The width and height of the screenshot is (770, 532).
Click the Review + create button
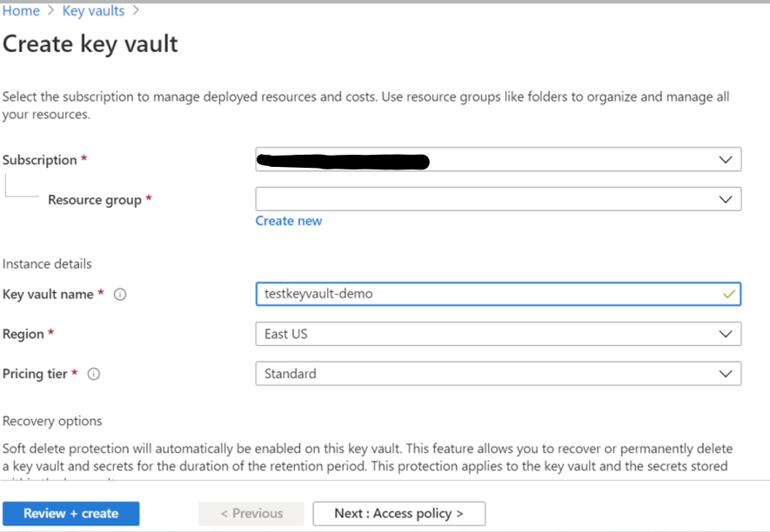coord(70,513)
